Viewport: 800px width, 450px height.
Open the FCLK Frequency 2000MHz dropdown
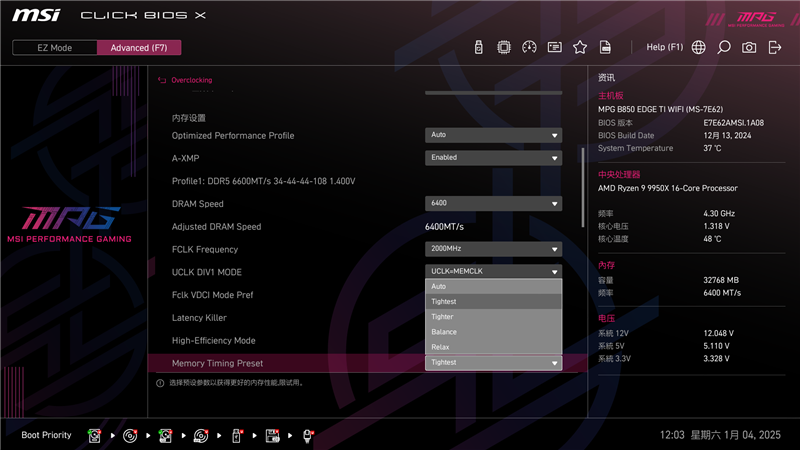494,249
